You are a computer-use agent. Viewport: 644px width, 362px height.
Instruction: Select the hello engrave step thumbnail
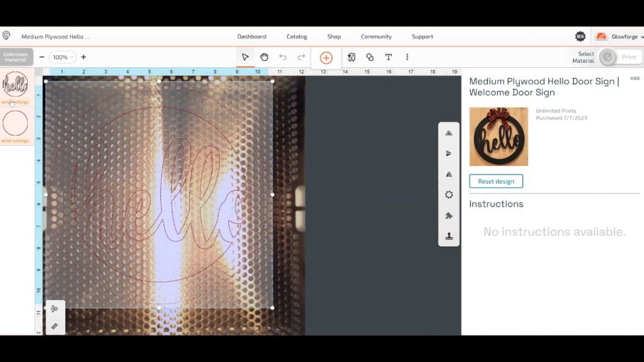pos(15,84)
